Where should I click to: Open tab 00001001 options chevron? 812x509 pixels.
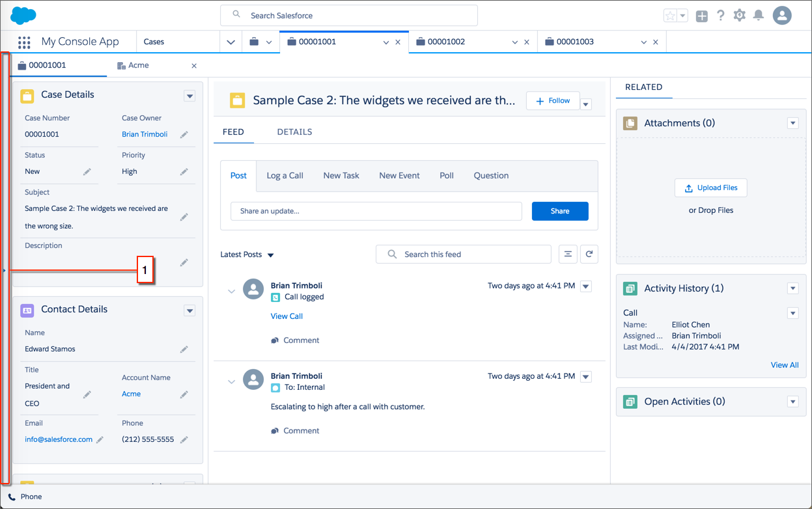(x=386, y=42)
